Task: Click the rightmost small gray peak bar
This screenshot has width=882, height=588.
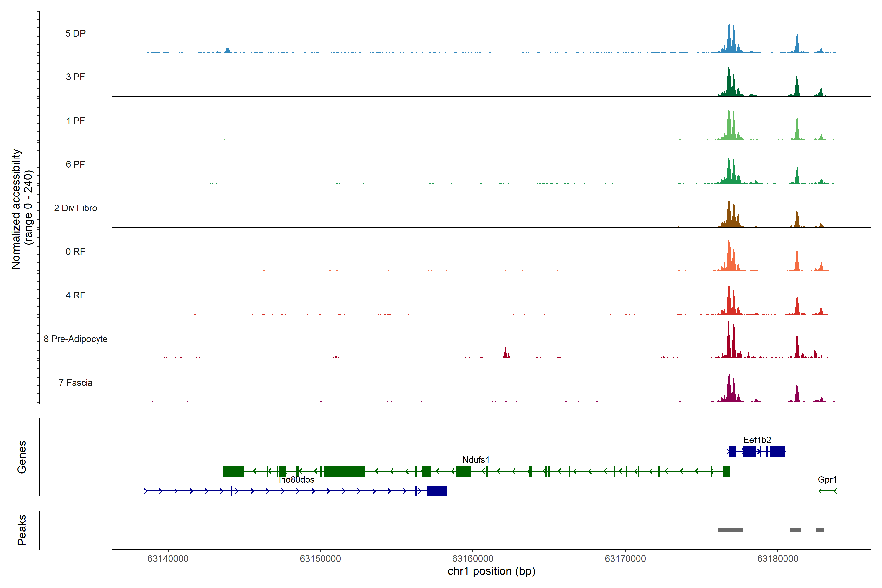Action: [820, 530]
